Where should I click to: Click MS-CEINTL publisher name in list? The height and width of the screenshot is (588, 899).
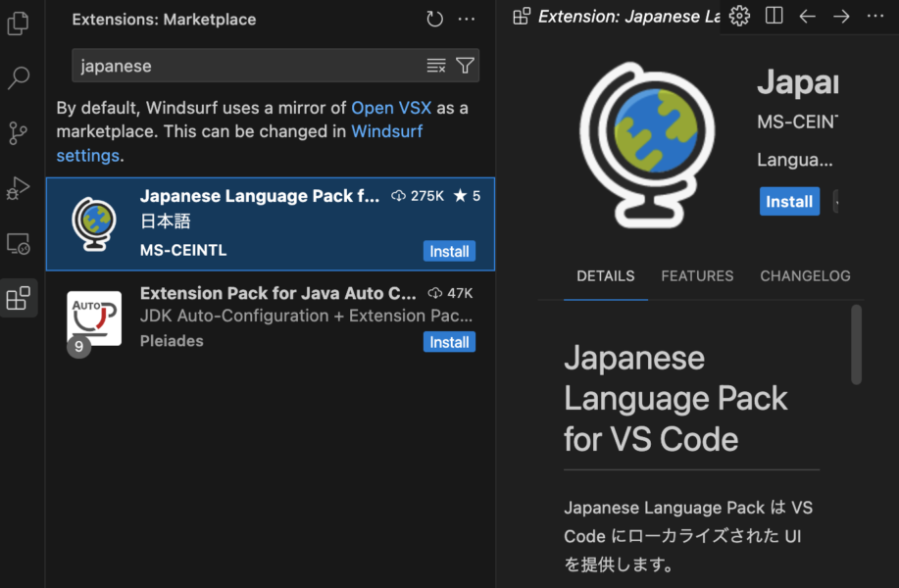183,251
